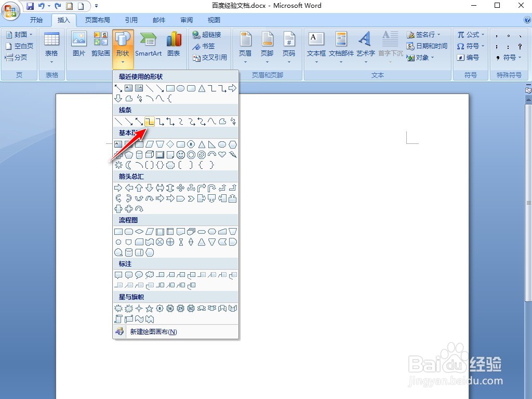Image resolution: width=532 pixels, height=399 pixels.
Task: Choose the Curved Connector in 线条 section
Action: pyautogui.click(x=180, y=121)
